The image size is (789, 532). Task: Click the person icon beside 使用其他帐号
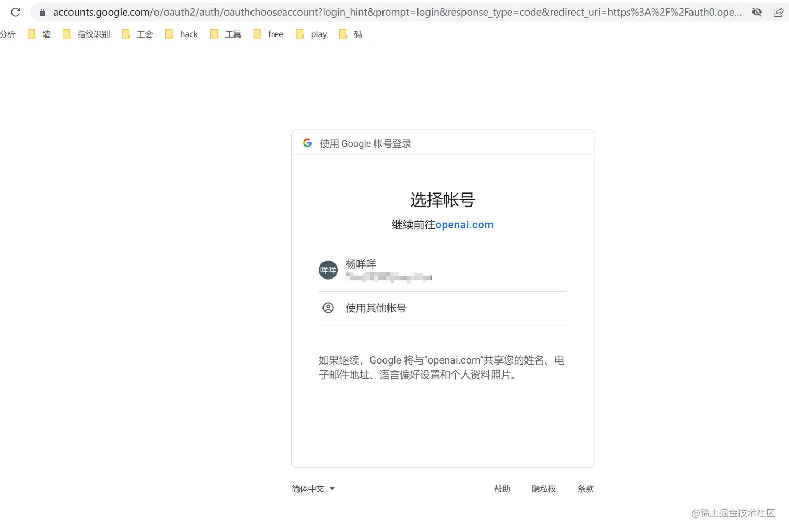click(328, 308)
